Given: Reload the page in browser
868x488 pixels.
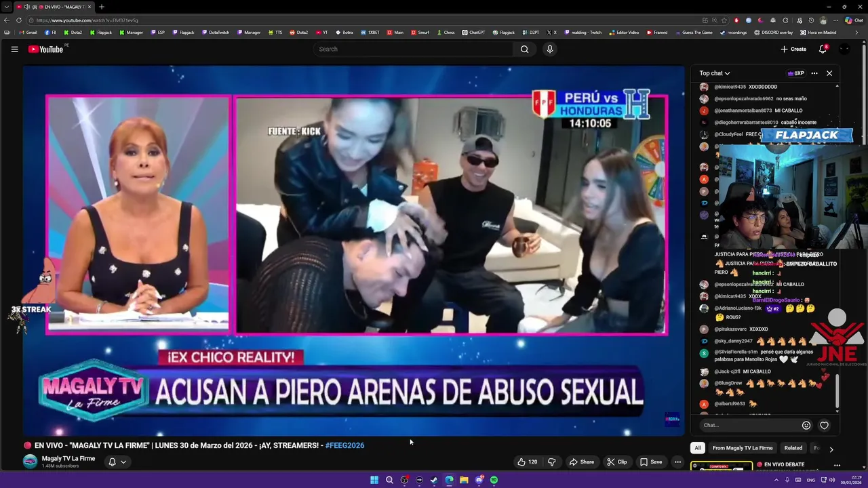Looking at the screenshot, I should tap(19, 20).
